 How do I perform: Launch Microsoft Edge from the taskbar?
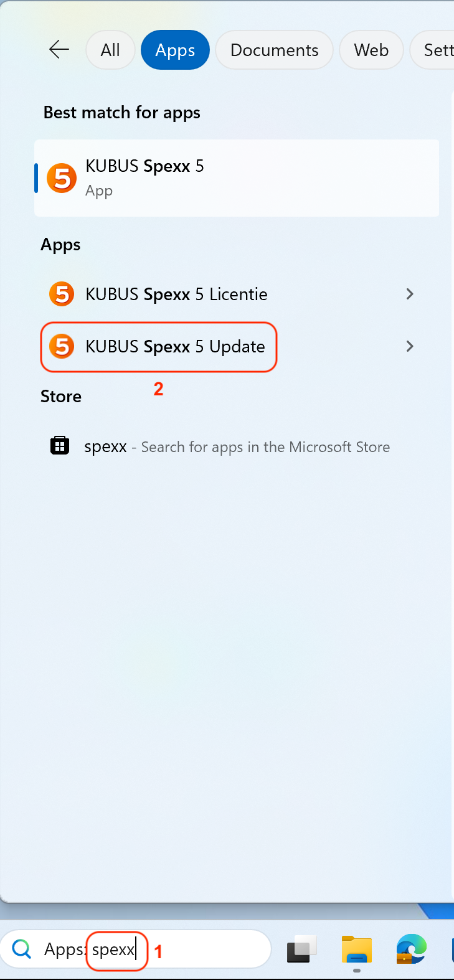(x=412, y=950)
